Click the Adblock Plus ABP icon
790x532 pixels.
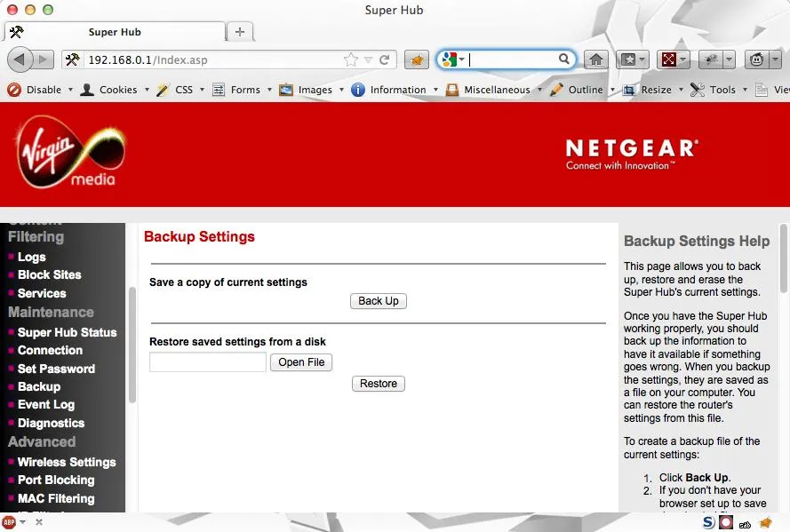click(9, 522)
